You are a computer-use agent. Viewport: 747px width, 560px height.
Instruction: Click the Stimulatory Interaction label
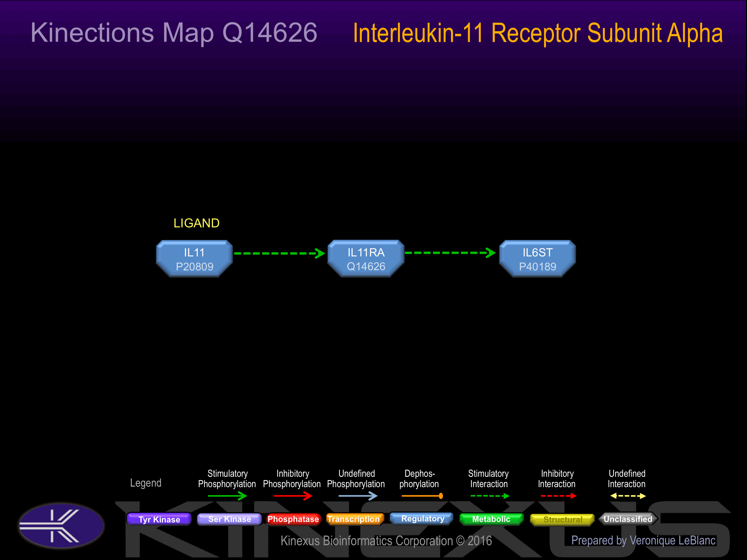coord(488,479)
